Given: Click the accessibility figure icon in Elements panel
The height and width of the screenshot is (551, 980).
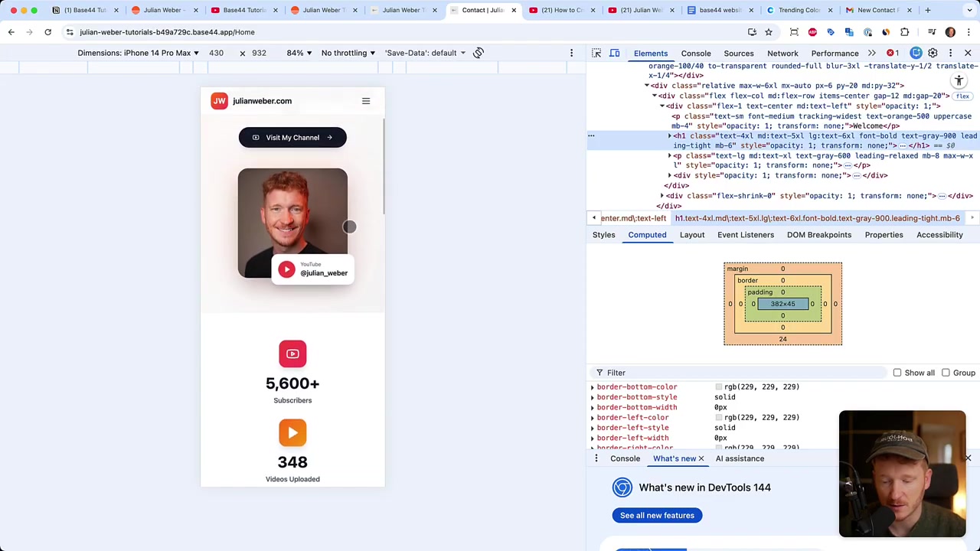Looking at the screenshot, I should coord(959,80).
